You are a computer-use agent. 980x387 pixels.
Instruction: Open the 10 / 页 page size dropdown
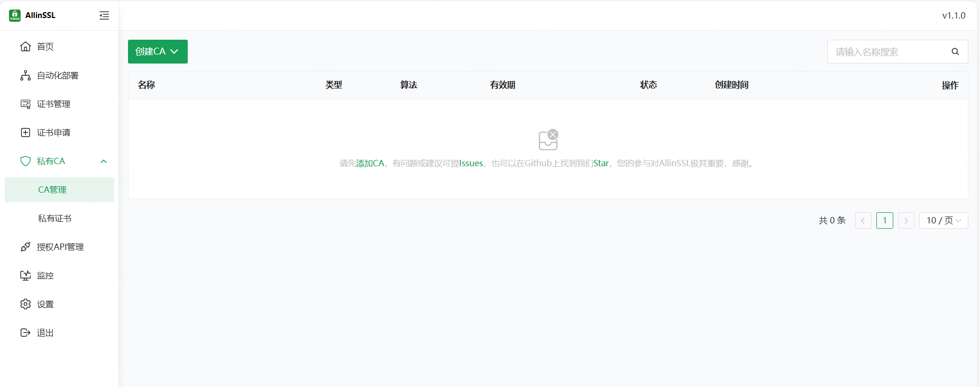(x=944, y=220)
